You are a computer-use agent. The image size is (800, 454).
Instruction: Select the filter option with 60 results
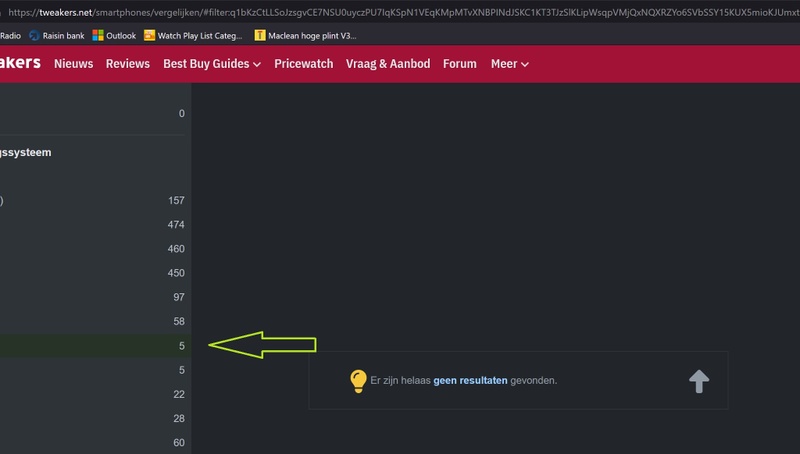[95, 443]
